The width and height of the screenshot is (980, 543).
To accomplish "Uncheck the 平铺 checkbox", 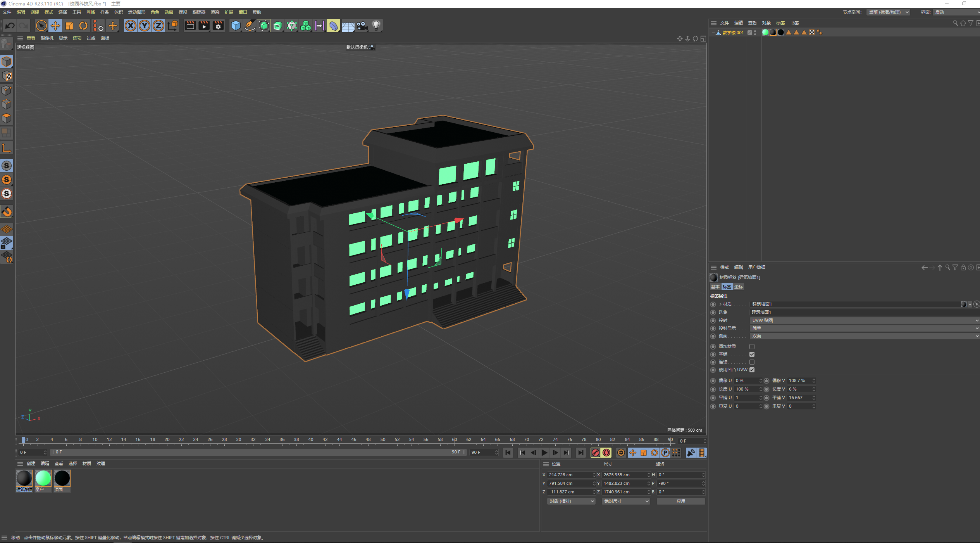I will pos(752,354).
